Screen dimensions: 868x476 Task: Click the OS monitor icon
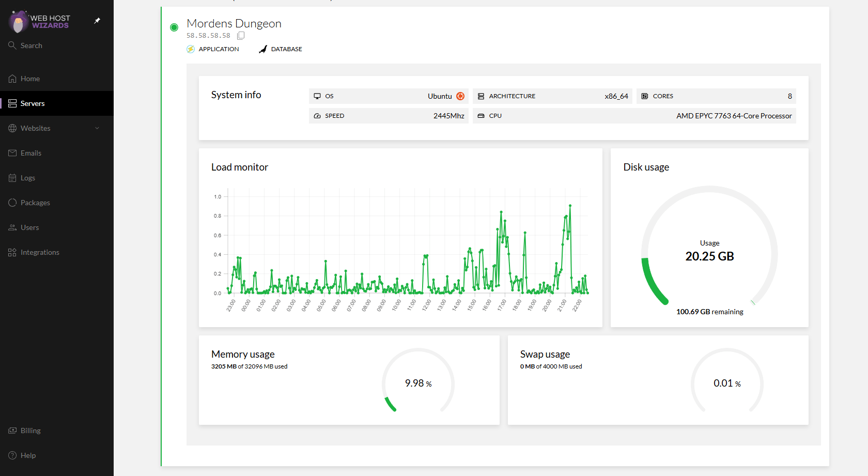[317, 96]
